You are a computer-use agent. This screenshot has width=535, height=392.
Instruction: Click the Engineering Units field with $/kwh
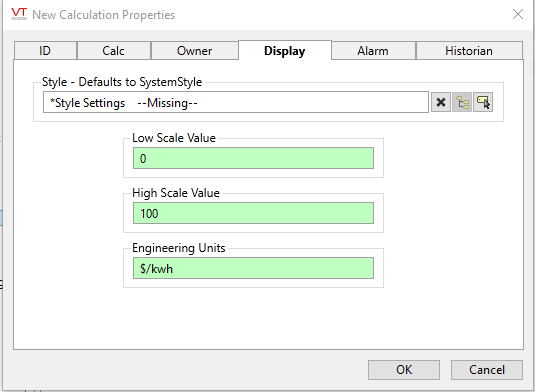253,268
